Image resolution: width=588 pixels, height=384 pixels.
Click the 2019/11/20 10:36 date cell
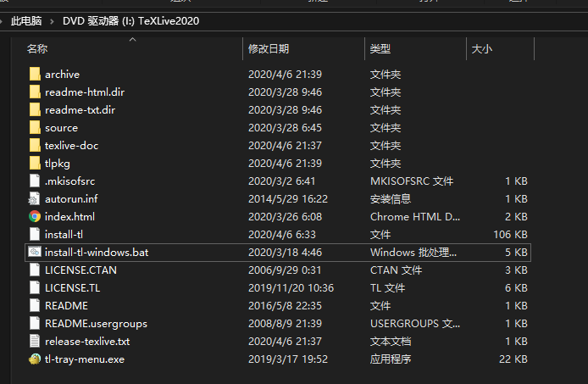[291, 288]
